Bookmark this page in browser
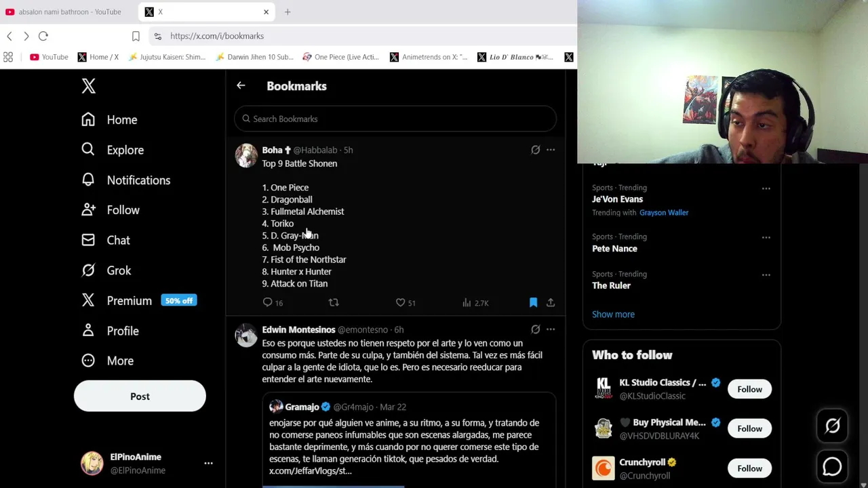 point(136,36)
